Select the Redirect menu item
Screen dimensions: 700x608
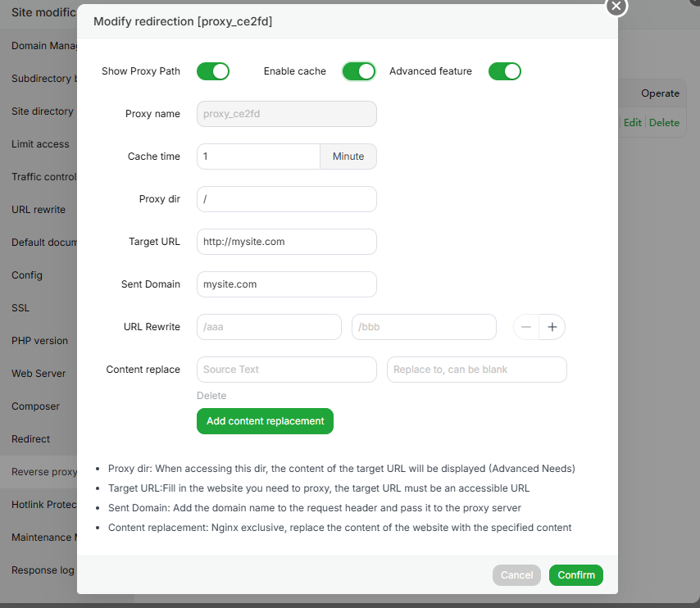(x=31, y=439)
